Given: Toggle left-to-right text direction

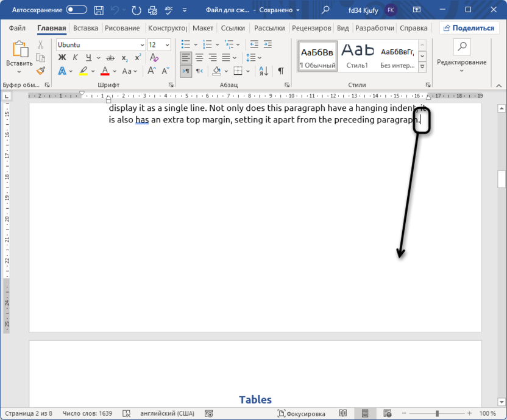Looking at the screenshot, I should click(186, 71).
